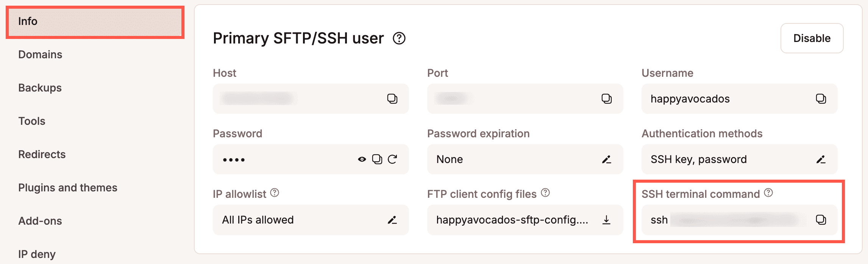Viewport: 868px width, 264px height.
Task: Open help tooltip for Primary SFTP/SSH user
Action: [x=399, y=38]
